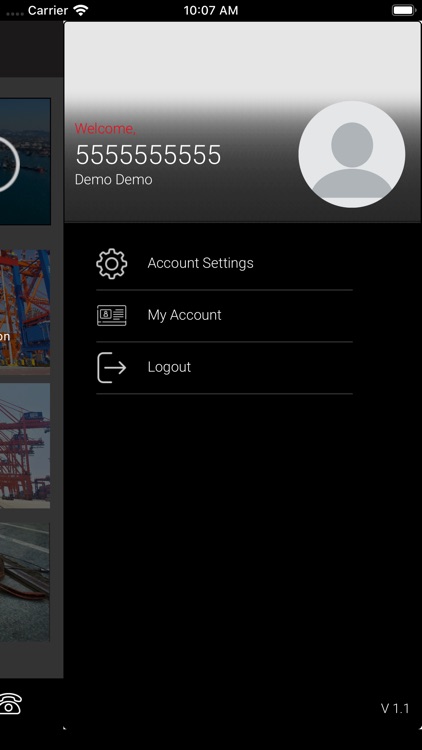Image resolution: width=422 pixels, height=750 pixels.
Task: Tap the Demo Demo user name
Action: [114, 180]
